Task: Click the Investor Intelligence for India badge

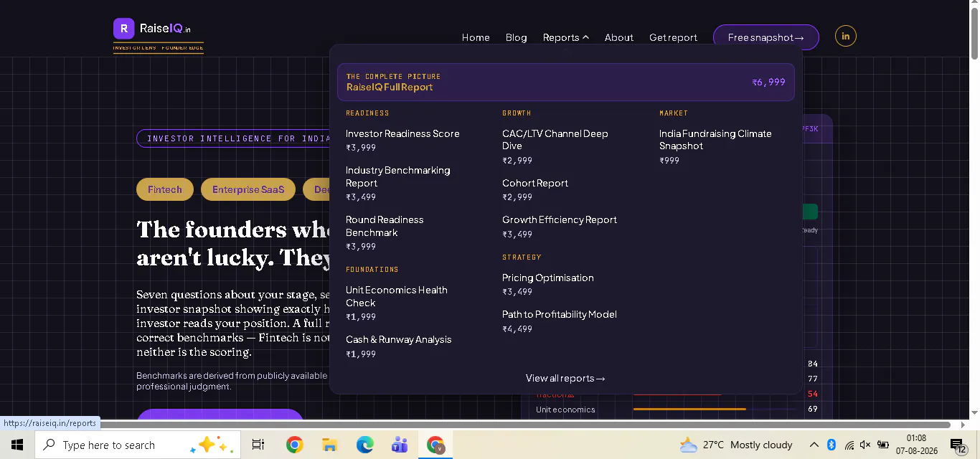Action: (x=233, y=138)
